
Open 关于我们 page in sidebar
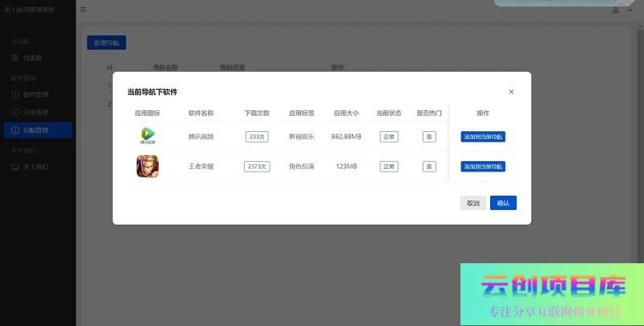pyautogui.click(x=35, y=167)
